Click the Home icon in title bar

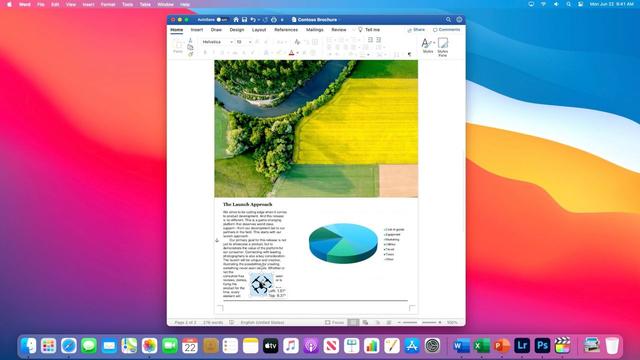(236, 20)
